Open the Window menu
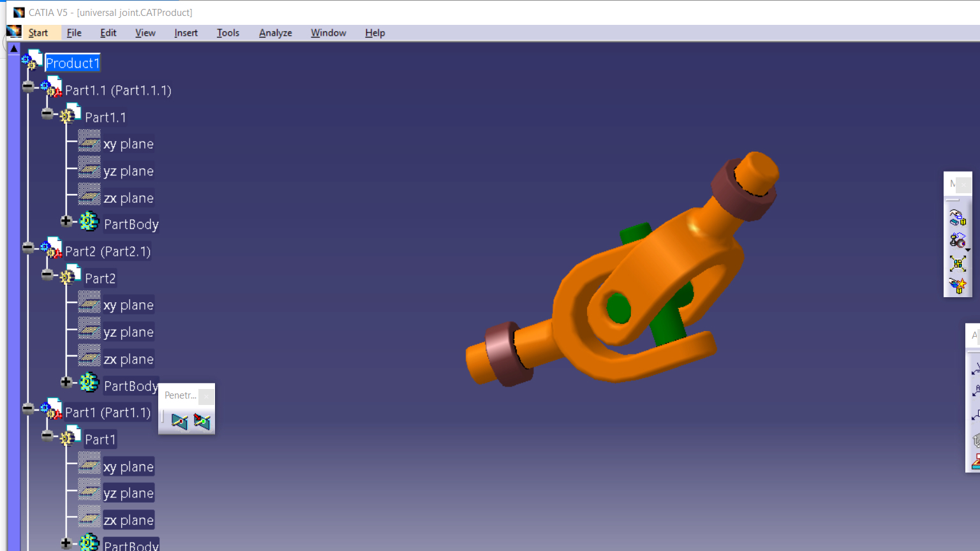The image size is (980, 551). pos(329,33)
